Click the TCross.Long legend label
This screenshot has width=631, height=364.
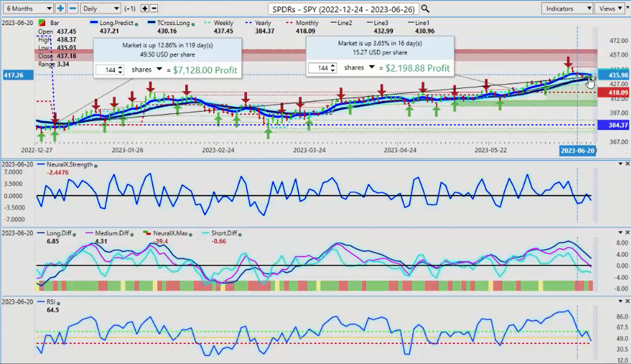click(x=174, y=23)
